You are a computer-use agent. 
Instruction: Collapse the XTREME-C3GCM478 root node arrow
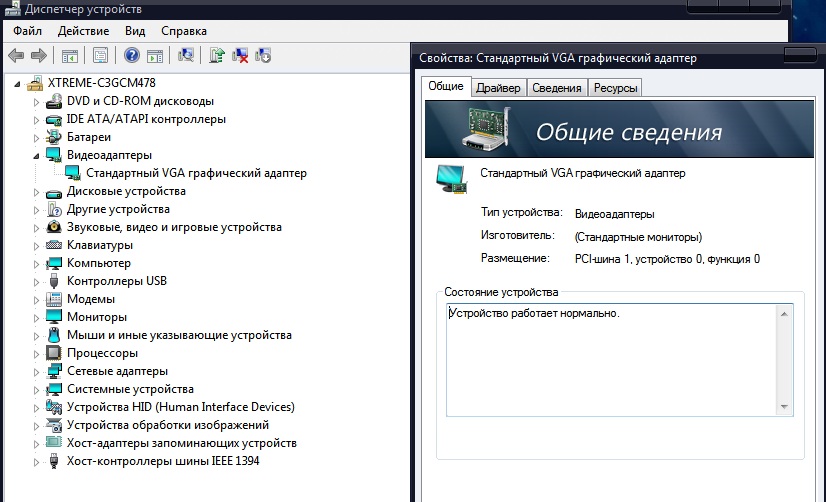point(17,84)
